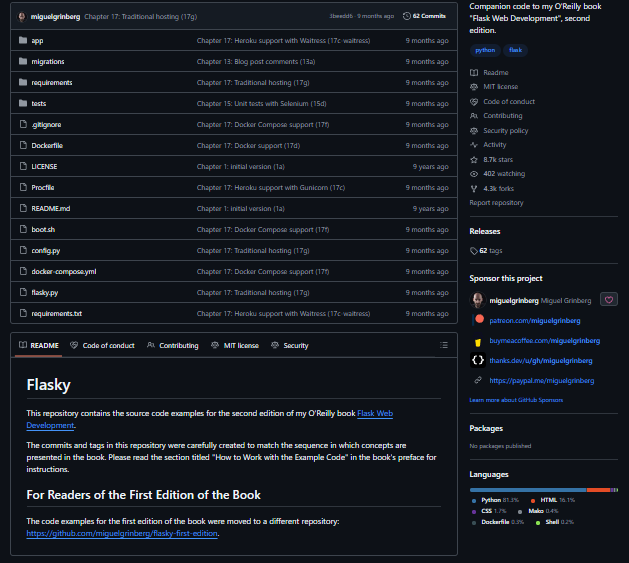This screenshot has height=563, width=629.
Task: Switch to the Security tab
Action: tap(290, 346)
